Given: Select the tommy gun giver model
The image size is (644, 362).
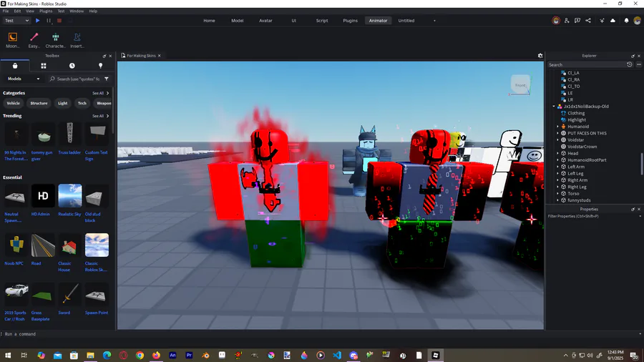Looking at the screenshot, I should click(42, 141).
